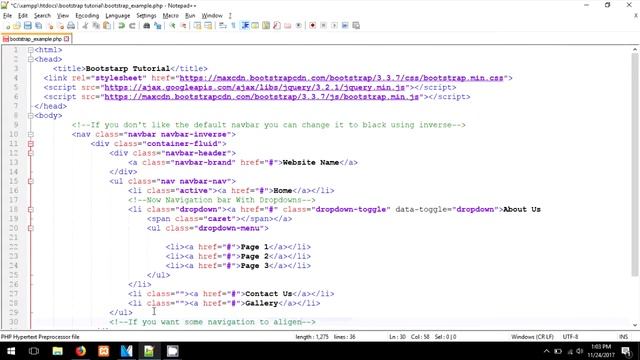This screenshot has width=640, height=360.
Task: Save the file using the Save icon
Action: point(27,26)
